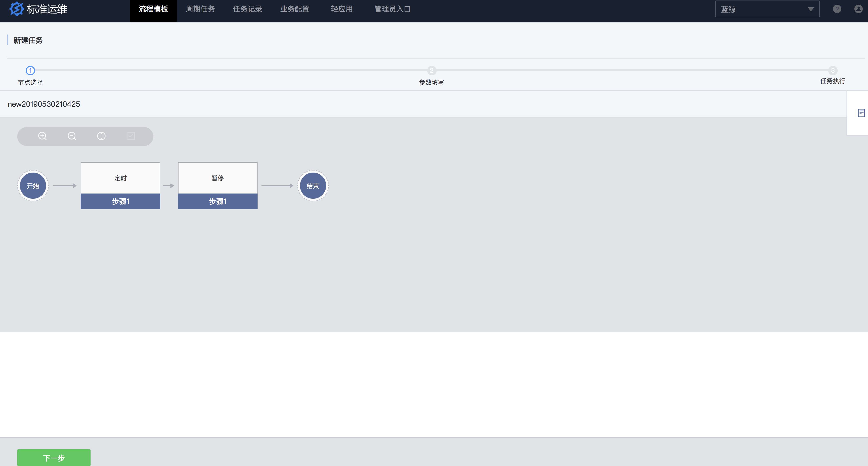Screen dimensions: 868x466
Task: Switch to the 周期任务 tab
Action: click(x=201, y=9)
